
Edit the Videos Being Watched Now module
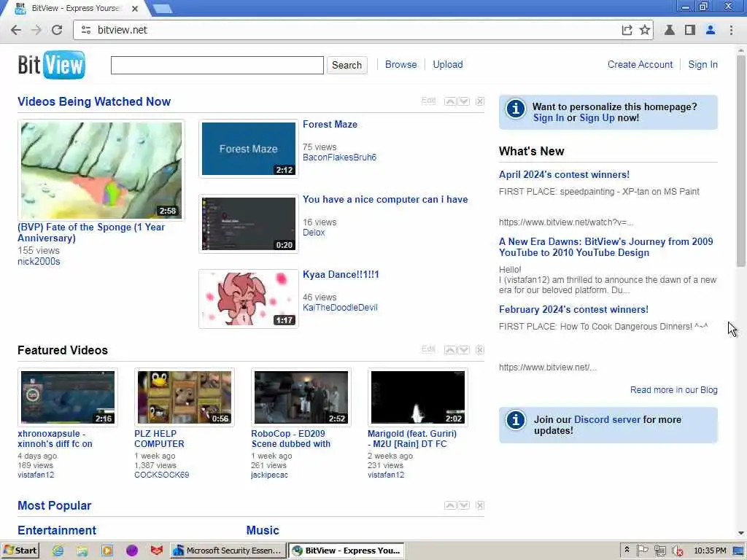tap(429, 101)
